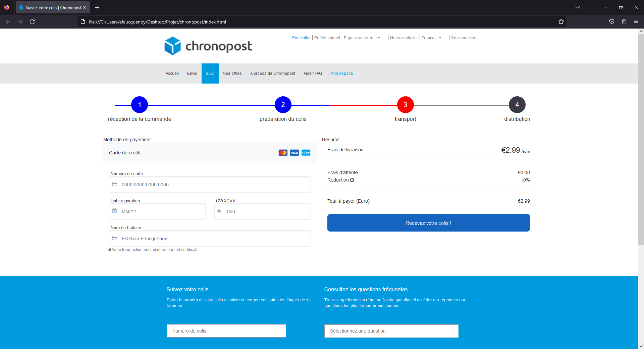Open the Aide / FAQ menu item

pyautogui.click(x=313, y=73)
